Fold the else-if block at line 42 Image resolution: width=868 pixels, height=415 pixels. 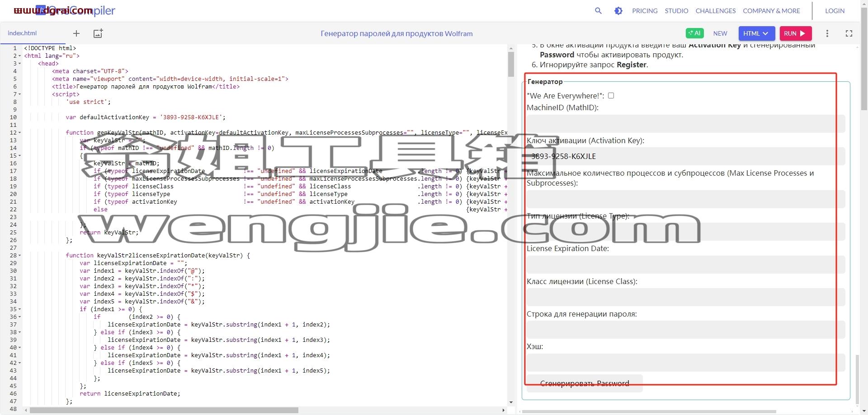(19, 363)
